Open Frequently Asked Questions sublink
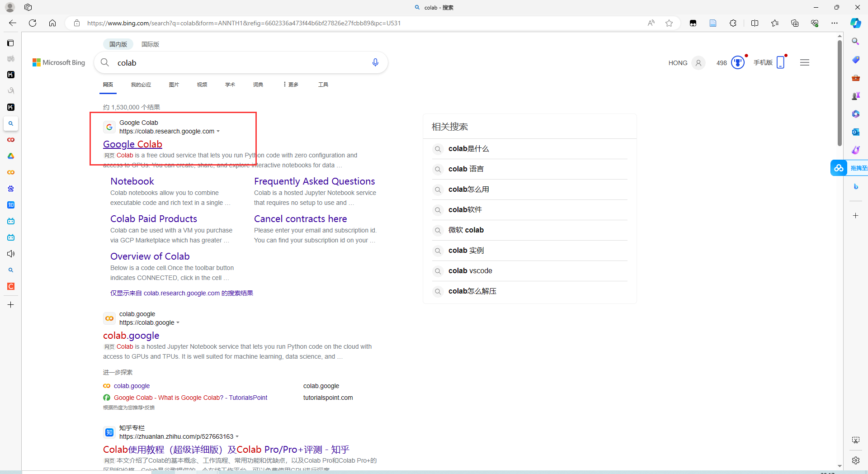868x474 pixels. [314, 181]
